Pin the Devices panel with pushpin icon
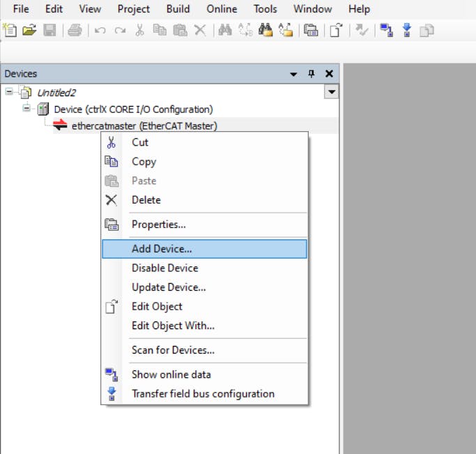The width and height of the screenshot is (476, 454). [311, 74]
